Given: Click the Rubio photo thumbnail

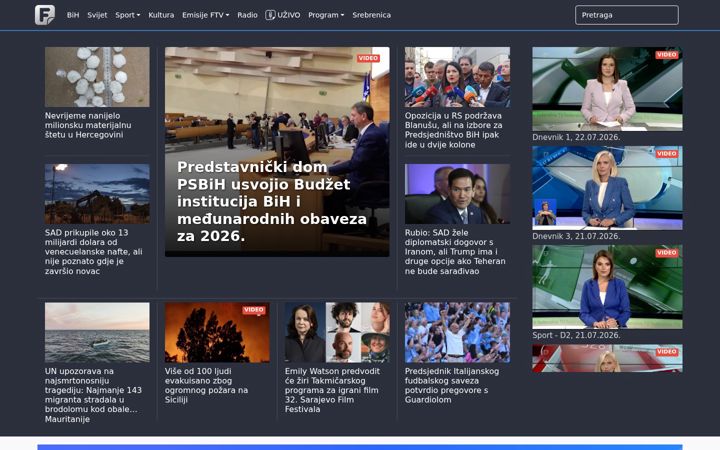Looking at the screenshot, I should tap(457, 194).
